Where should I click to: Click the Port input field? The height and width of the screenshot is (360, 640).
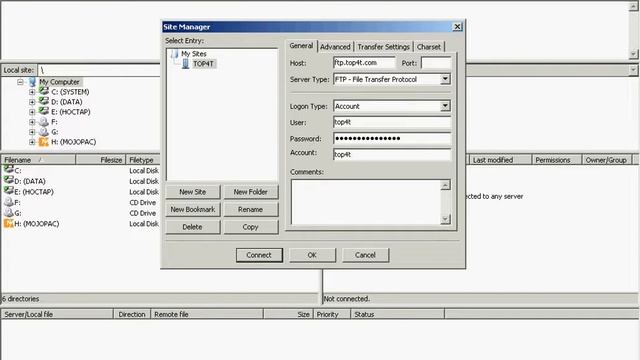(436, 63)
